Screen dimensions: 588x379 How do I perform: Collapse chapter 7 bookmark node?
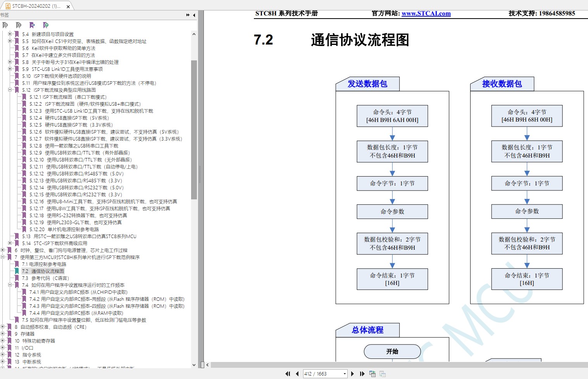coord(3,257)
